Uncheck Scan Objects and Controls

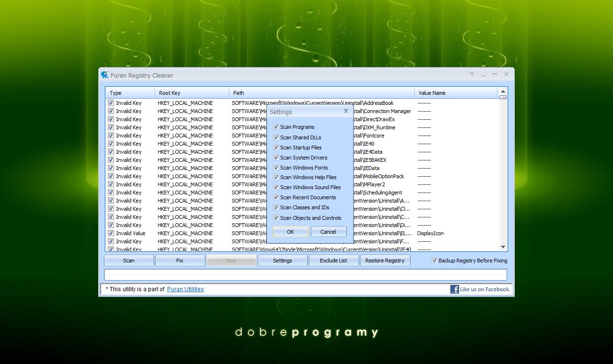pyautogui.click(x=276, y=218)
